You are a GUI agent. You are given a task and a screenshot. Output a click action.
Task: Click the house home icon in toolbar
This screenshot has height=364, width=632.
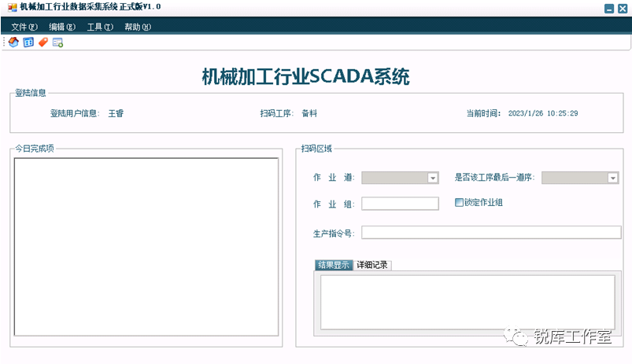(13, 42)
